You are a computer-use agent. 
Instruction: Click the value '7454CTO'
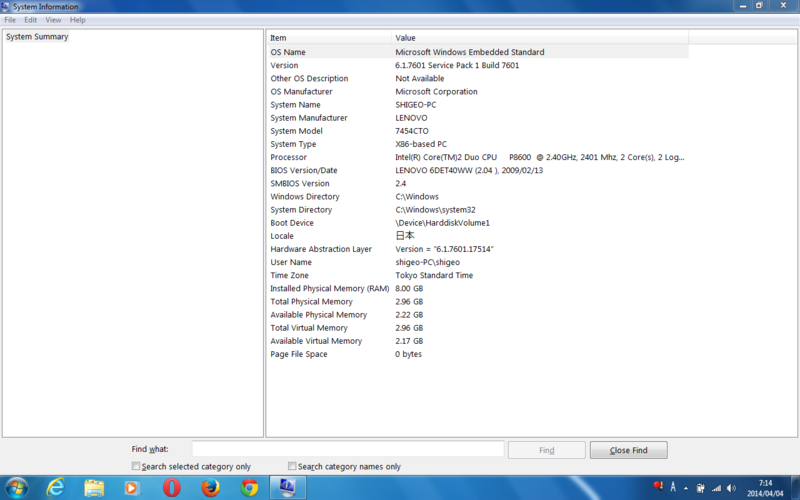pos(412,131)
